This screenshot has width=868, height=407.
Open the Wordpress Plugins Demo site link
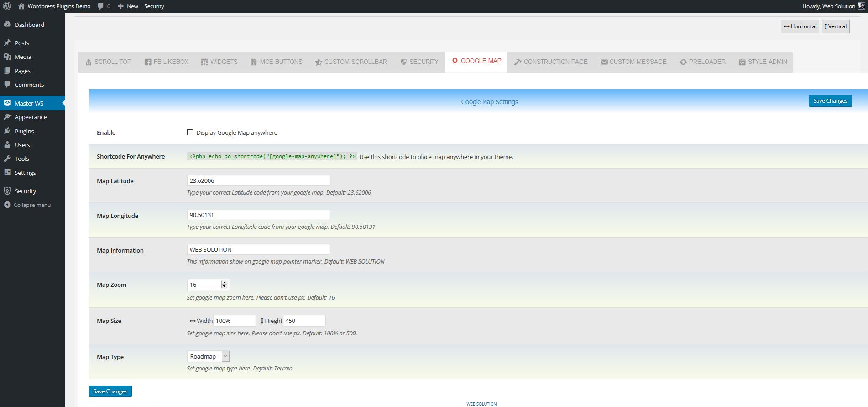tap(59, 6)
